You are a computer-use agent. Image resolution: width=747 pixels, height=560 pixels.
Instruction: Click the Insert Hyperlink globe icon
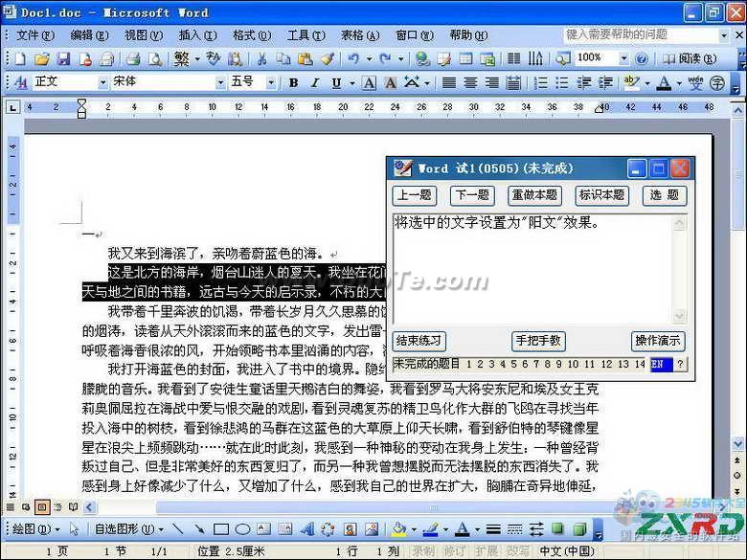click(x=422, y=58)
